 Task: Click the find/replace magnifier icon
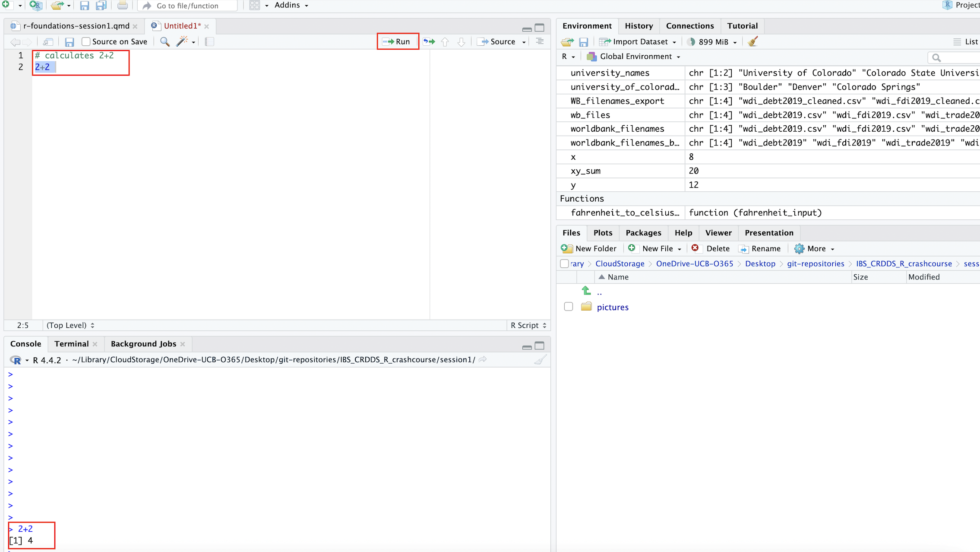tap(164, 41)
